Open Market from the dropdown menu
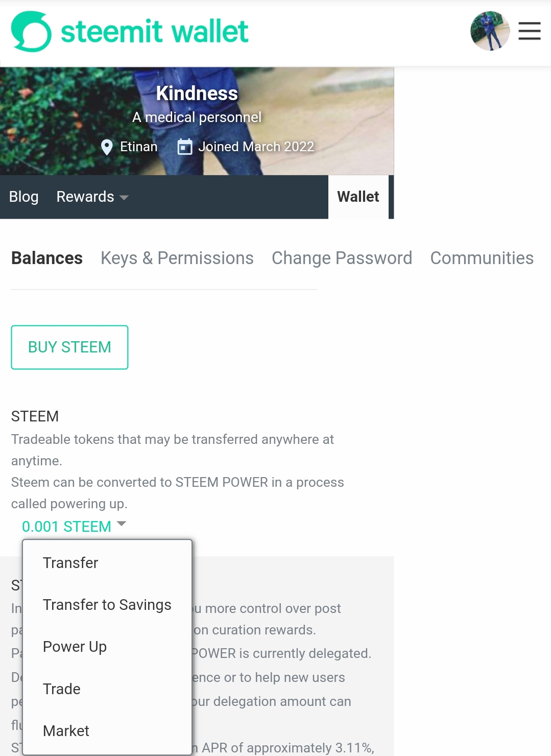Viewport: 551px width, 756px height. (66, 731)
